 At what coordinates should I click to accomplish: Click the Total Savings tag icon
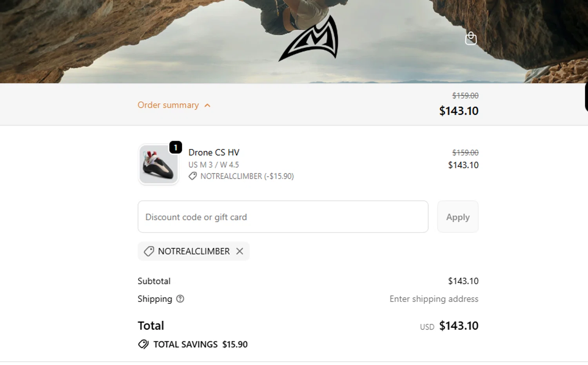pos(143,344)
